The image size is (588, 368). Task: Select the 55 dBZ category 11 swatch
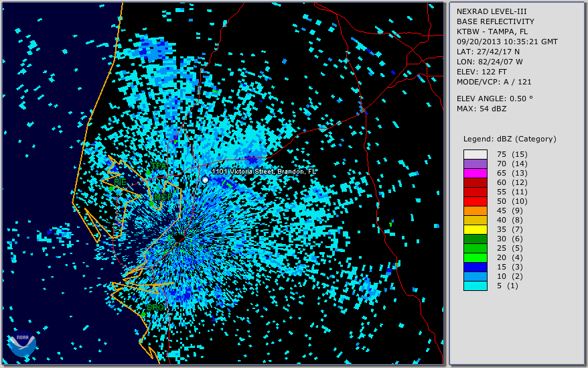point(475,192)
